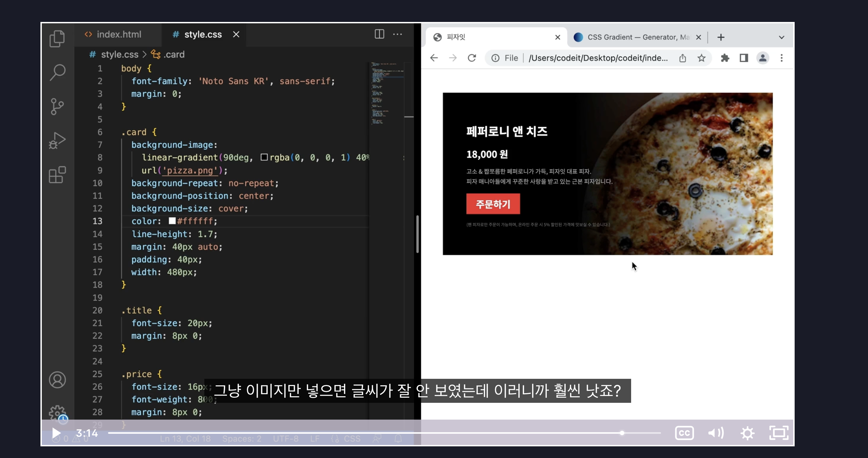The height and width of the screenshot is (458, 868).
Task: Click the 'background-repeat: no-repeat;' line
Action: click(205, 183)
